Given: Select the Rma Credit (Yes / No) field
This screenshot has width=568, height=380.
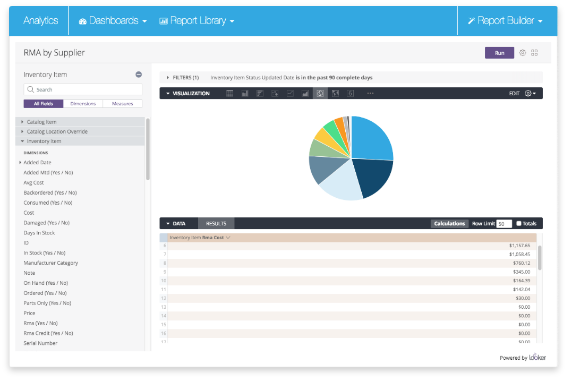Looking at the screenshot, I should (49, 333).
